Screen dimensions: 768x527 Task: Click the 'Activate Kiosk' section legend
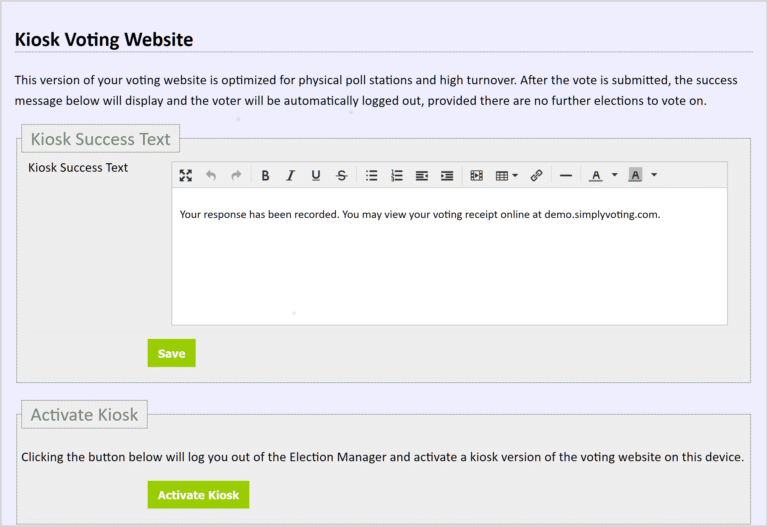84,415
